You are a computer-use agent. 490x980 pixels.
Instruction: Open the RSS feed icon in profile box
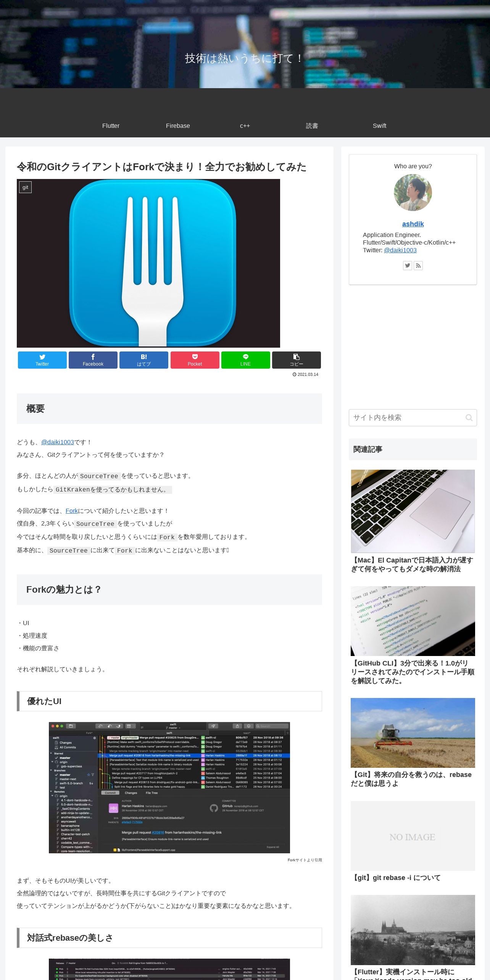[418, 266]
